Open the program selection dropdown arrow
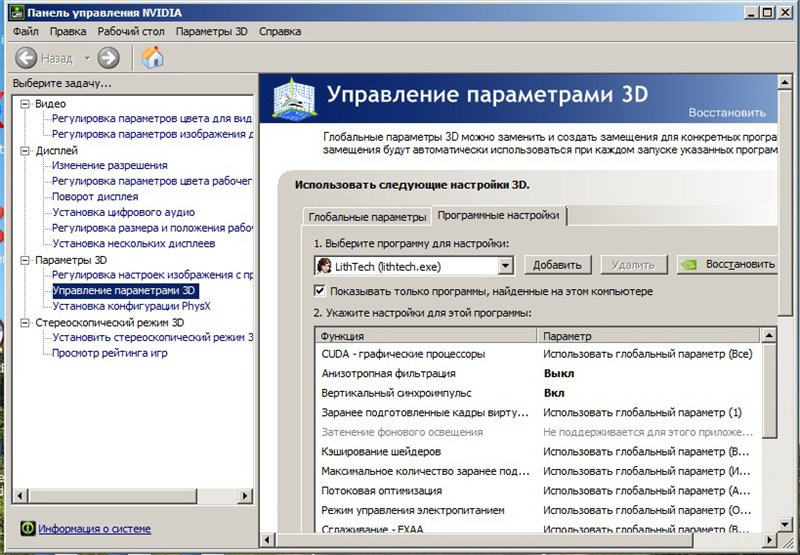Image resolution: width=800 pixels, height=555 pixels. tap(505, 266)
